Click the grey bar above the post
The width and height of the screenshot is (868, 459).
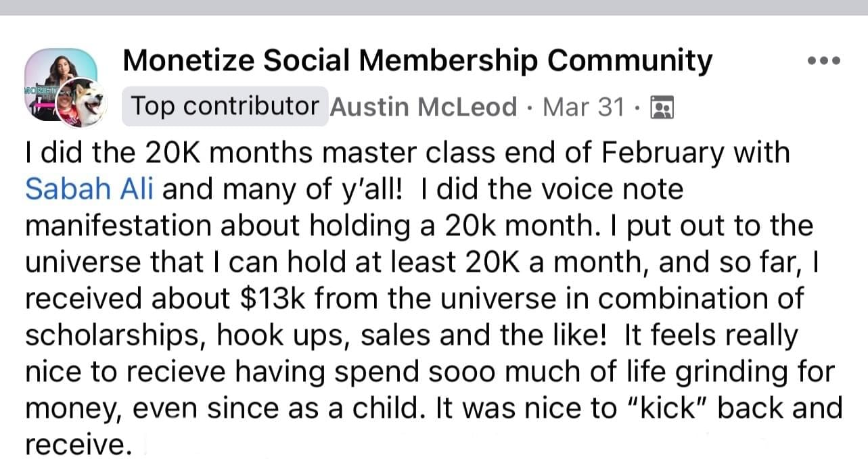click(434, 7)
